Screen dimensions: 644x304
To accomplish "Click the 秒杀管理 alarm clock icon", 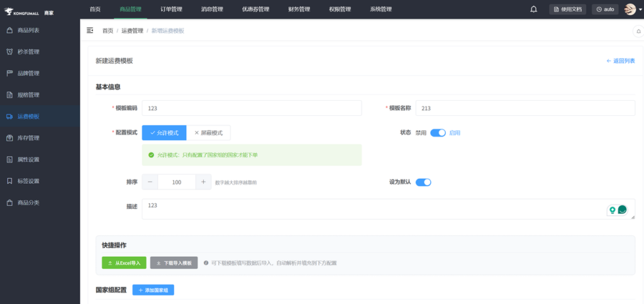I will 9,52.
